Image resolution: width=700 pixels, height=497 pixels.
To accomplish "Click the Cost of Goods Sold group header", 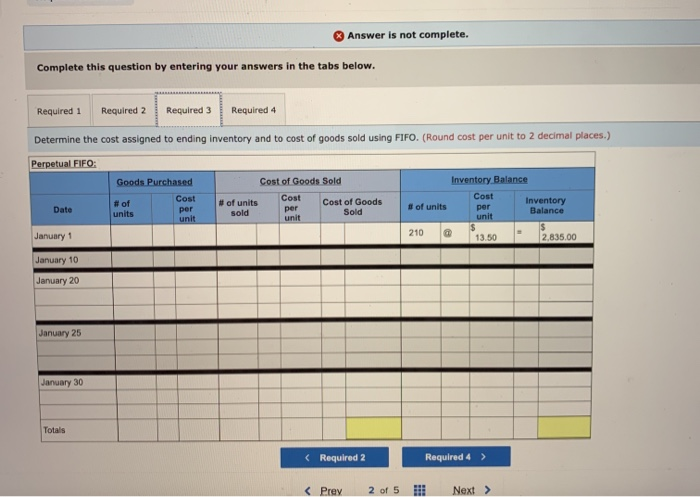I will pos(300,181).
